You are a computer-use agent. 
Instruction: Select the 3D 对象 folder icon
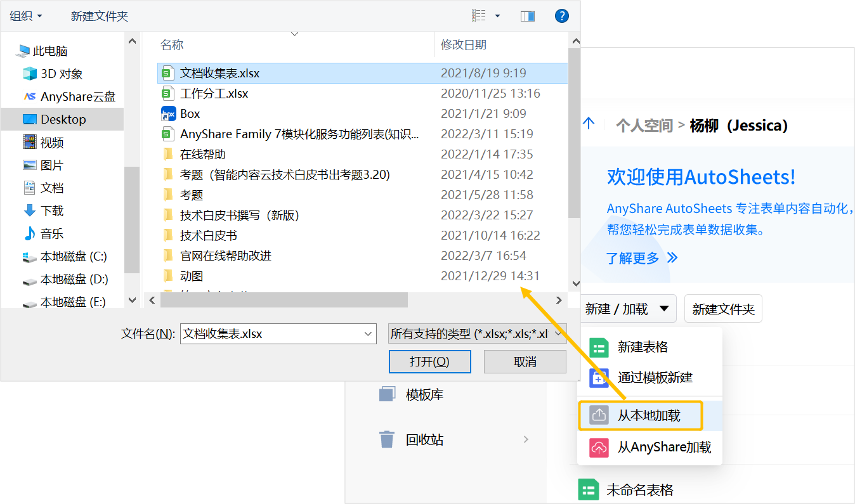(x=30, y=74)
